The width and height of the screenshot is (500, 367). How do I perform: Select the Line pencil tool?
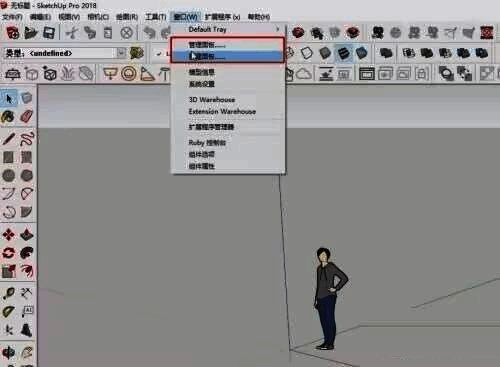click(8, 139)
